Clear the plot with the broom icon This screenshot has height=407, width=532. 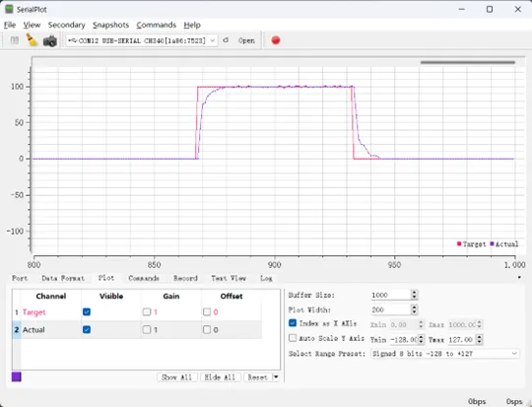click(x=33, y=40)
